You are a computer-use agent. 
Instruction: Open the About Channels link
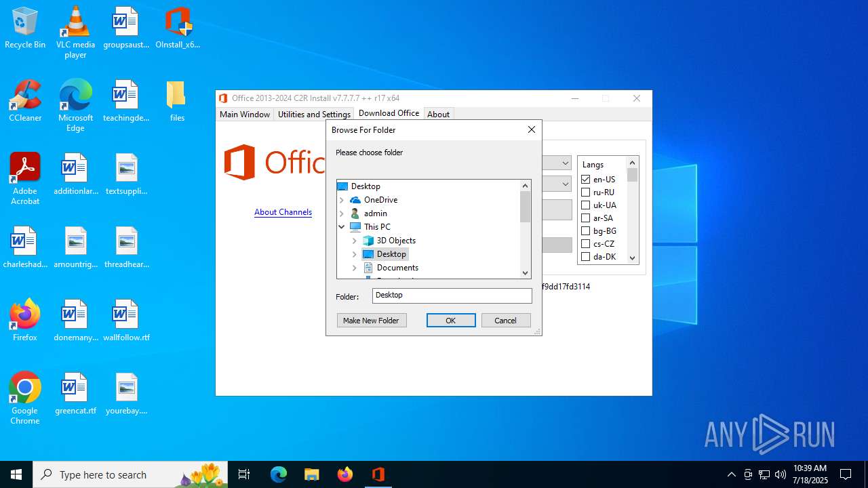283,212
